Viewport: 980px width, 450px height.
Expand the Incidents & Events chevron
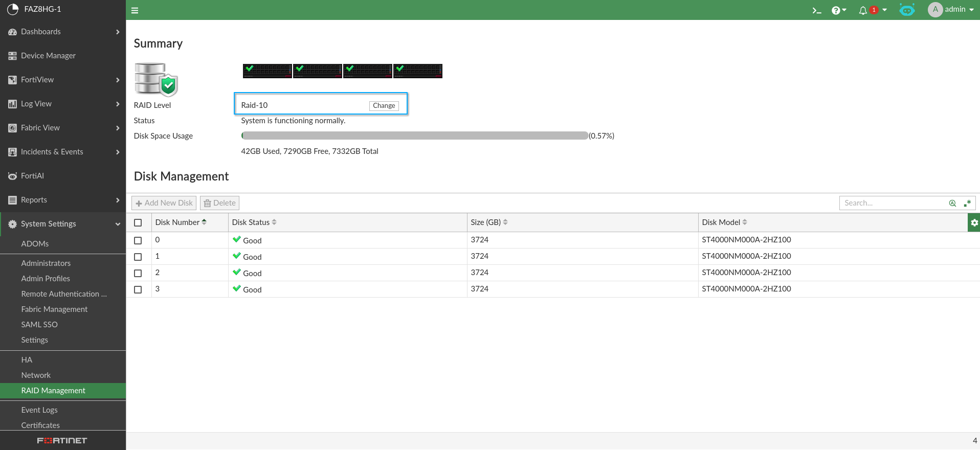(x=118, y=152)
